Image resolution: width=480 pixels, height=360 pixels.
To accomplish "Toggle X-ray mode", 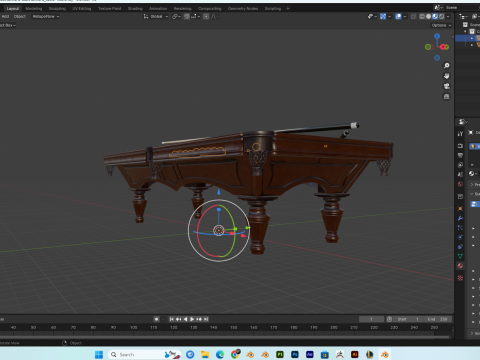I will tap(413, 16).
